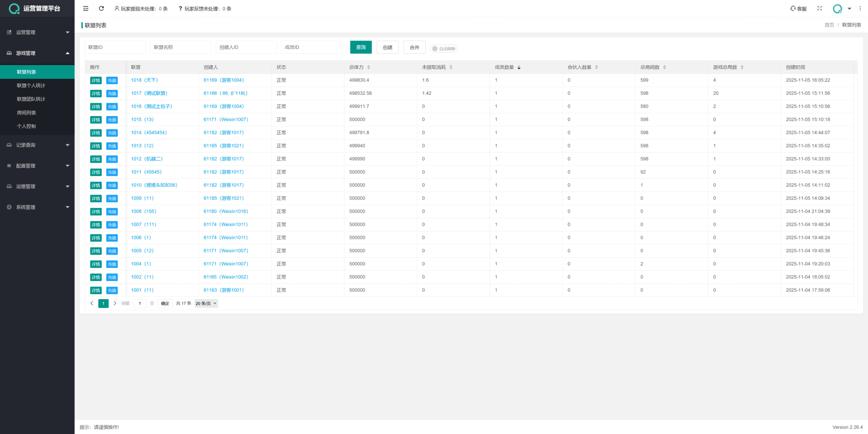Focus the 联盟名称 input field
The height and width of the screenshot is (434, 868).
[x=180, y=47]
